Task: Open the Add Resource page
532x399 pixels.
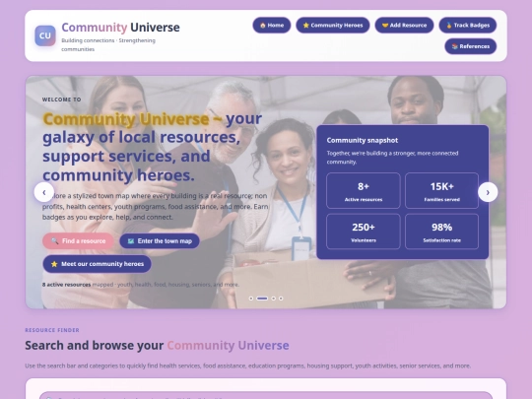Action: [x=404, y=25]
